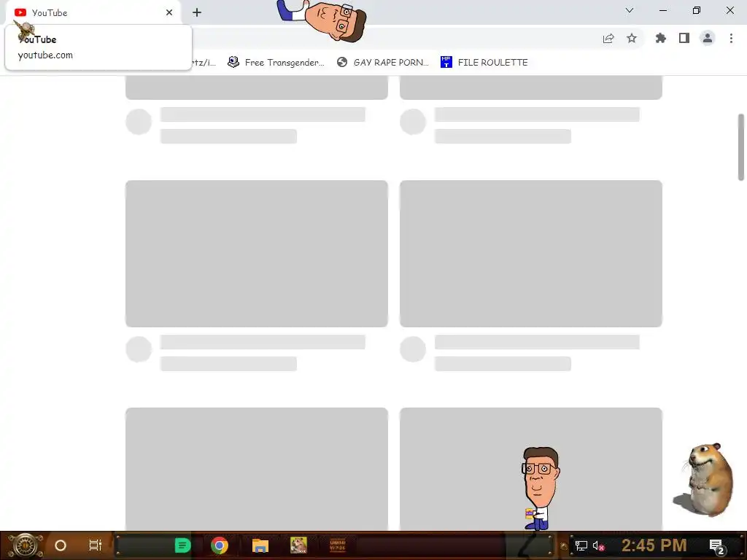Open the notification center with 2 alerts
Screen dimensions: 747x560
click(717, 546)
